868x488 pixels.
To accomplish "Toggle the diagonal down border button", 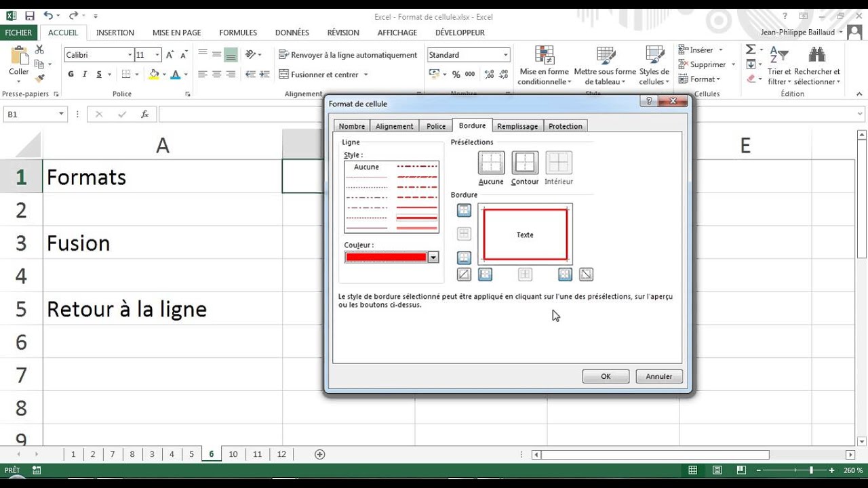I will [x=587, y=274].
